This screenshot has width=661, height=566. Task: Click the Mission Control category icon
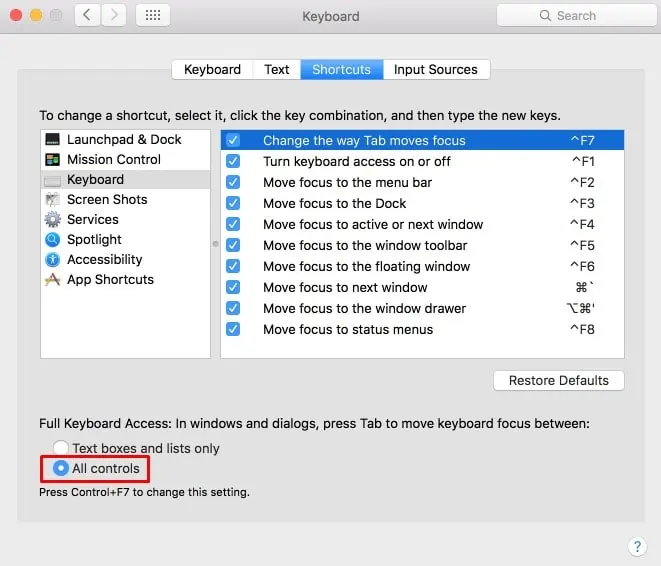[53, 160]
